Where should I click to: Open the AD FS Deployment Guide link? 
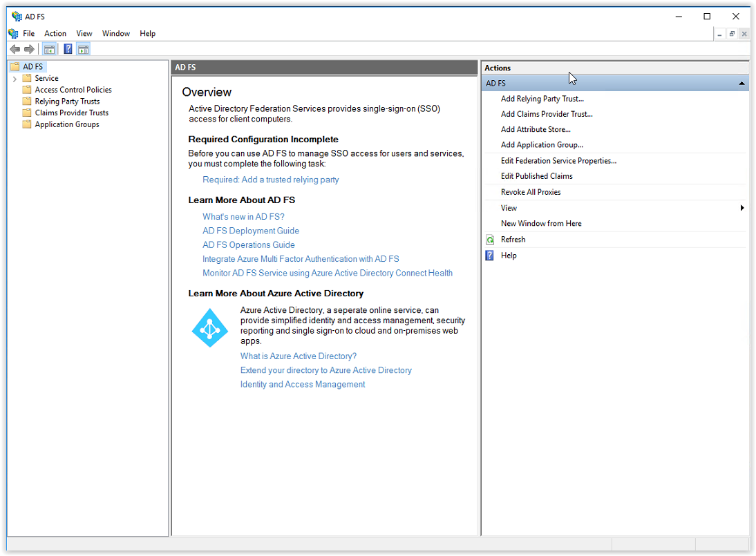[x=251, y=231]
